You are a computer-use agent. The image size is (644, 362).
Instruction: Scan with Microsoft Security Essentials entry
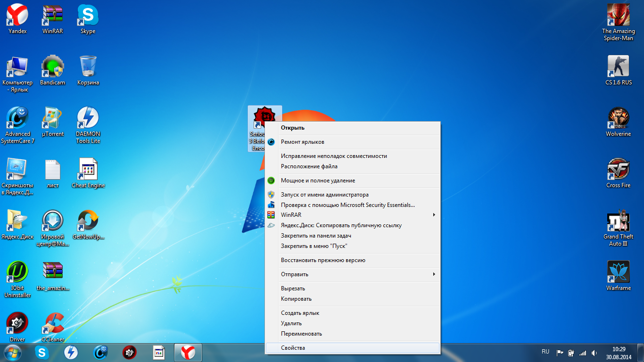[353, 205]
